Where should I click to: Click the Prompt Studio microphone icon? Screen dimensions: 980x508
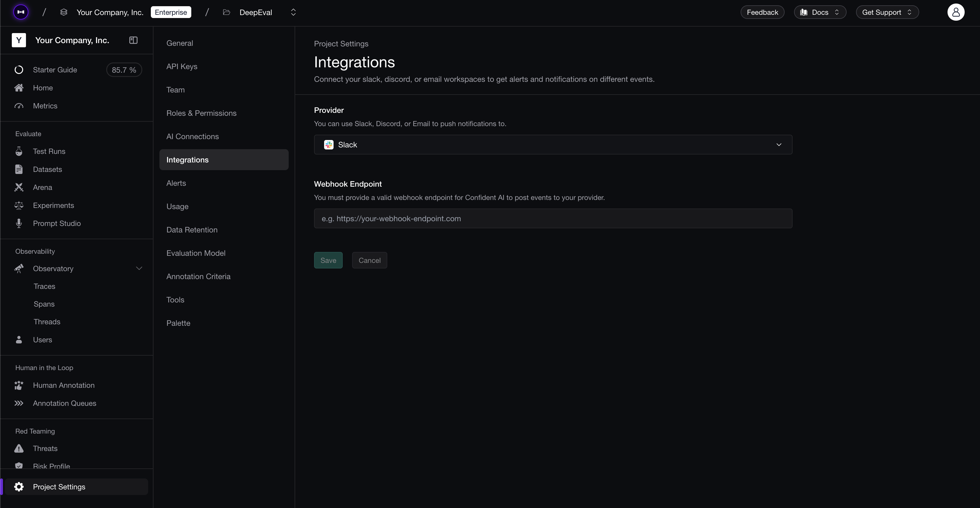coord(19,223)
